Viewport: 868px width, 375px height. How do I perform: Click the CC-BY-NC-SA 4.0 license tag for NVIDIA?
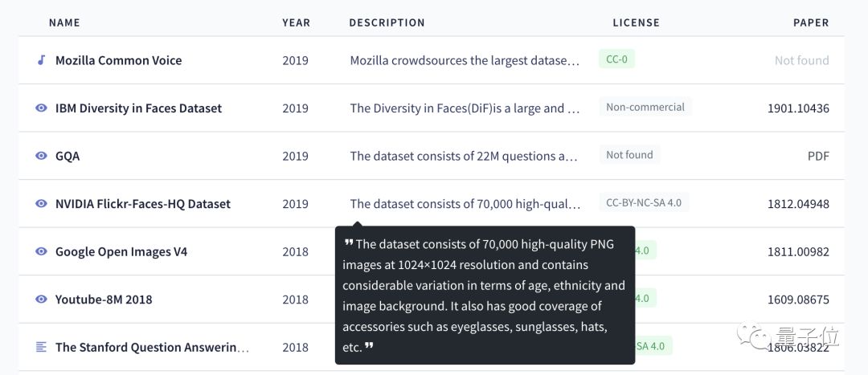pyautogui.click(x=643, y=202)
